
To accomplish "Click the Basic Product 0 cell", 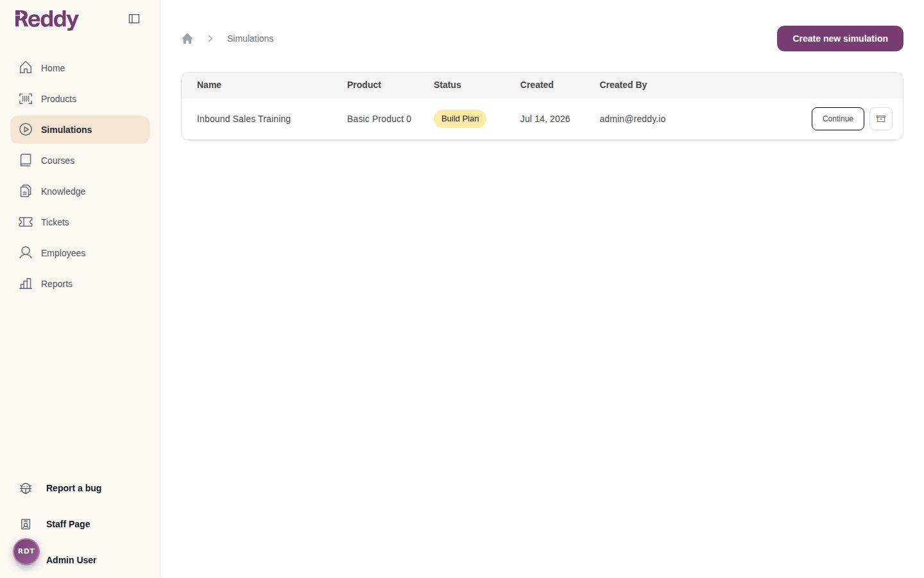I will (379, 119).
